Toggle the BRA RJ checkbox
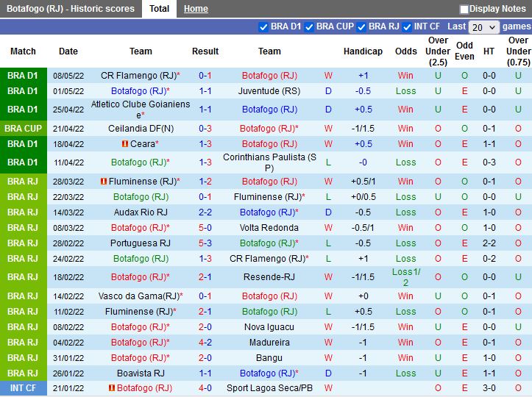The width and height of the screenshot is (532, 397). [361, 27]
